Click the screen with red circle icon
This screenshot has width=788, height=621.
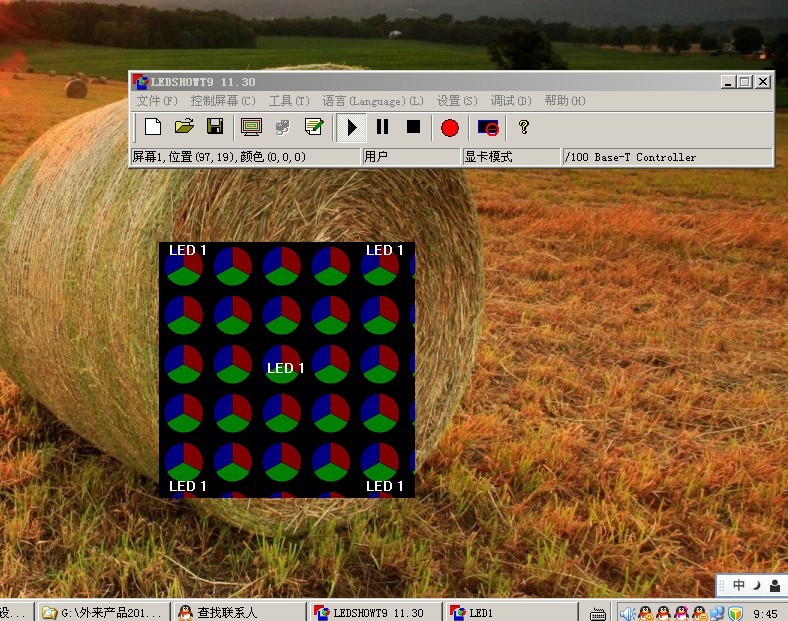click(x=488, y=127)
